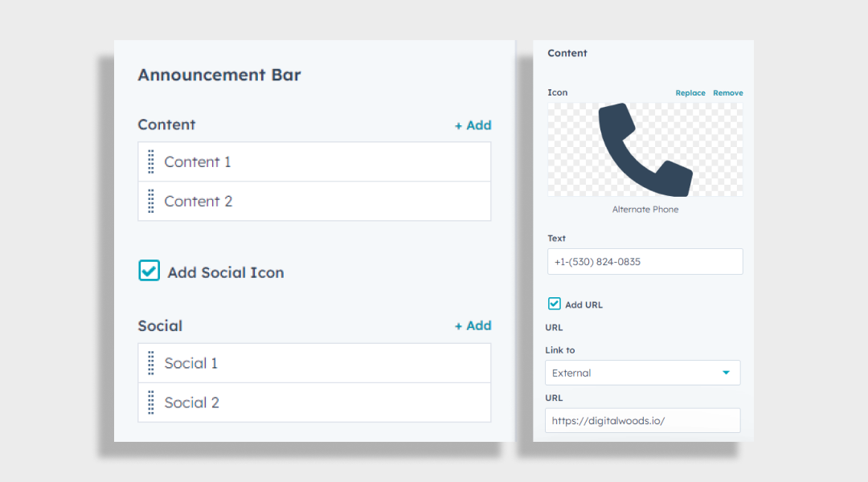Remove the phone icon
Screen dimensions: 868x482
[x=728, y=93]
